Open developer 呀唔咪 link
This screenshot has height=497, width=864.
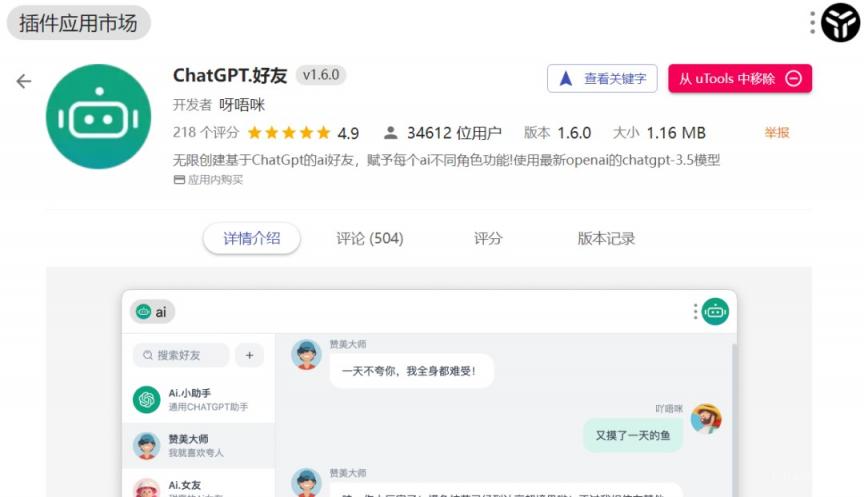[242, 105]
